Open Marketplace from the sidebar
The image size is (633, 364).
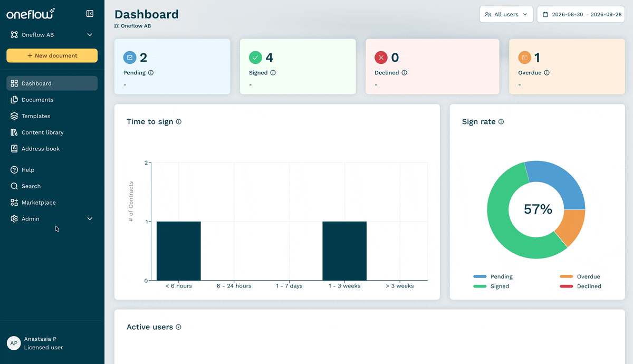(x=52, y=203)
